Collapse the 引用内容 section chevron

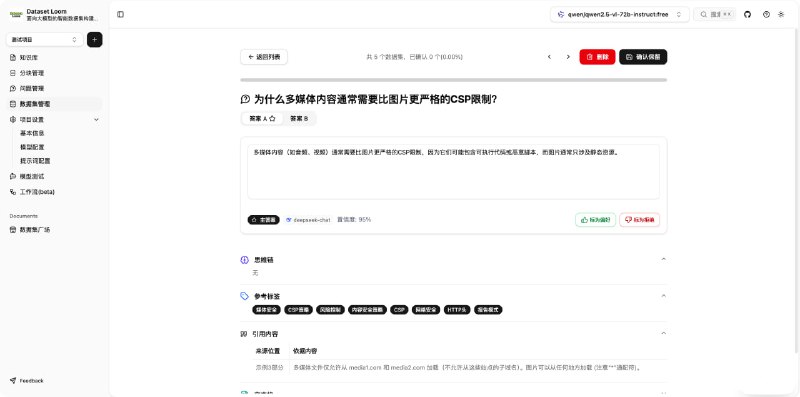(x=663, y=333)
